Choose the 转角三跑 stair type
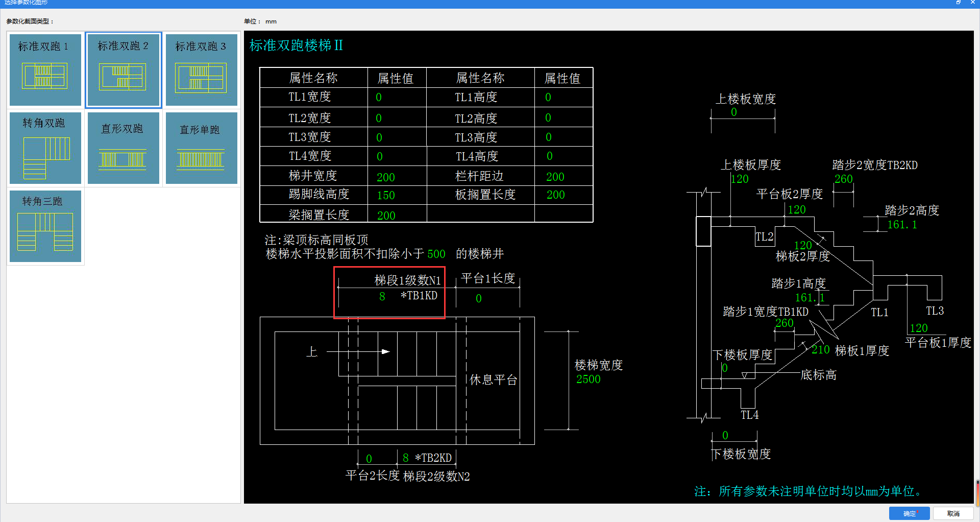Viewport: 980px width, 522px height. pos(45,226)
